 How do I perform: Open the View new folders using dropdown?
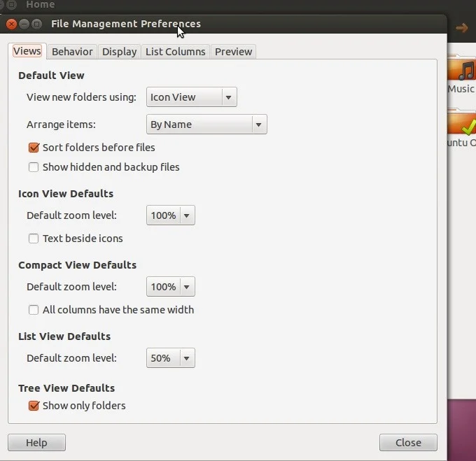(192, 97)
